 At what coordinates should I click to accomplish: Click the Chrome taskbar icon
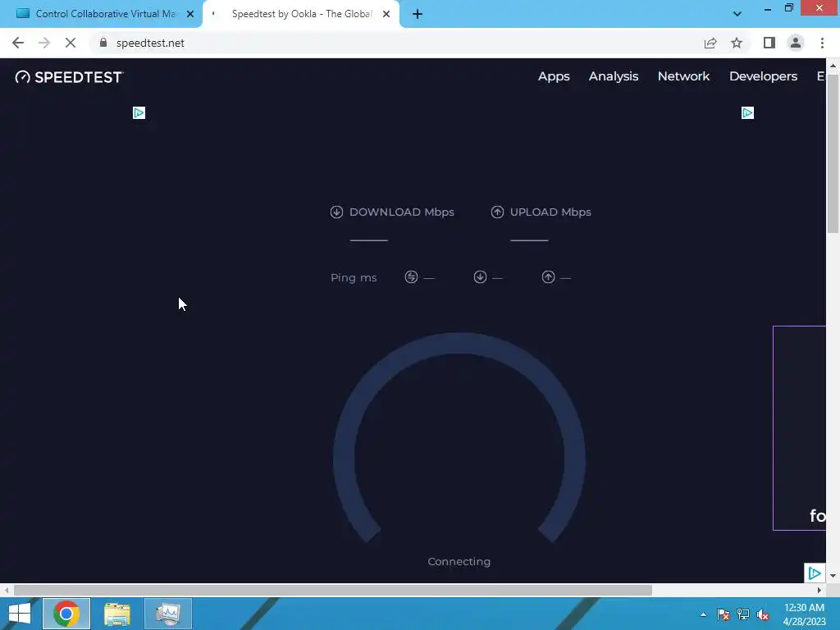tap(66, 614)
